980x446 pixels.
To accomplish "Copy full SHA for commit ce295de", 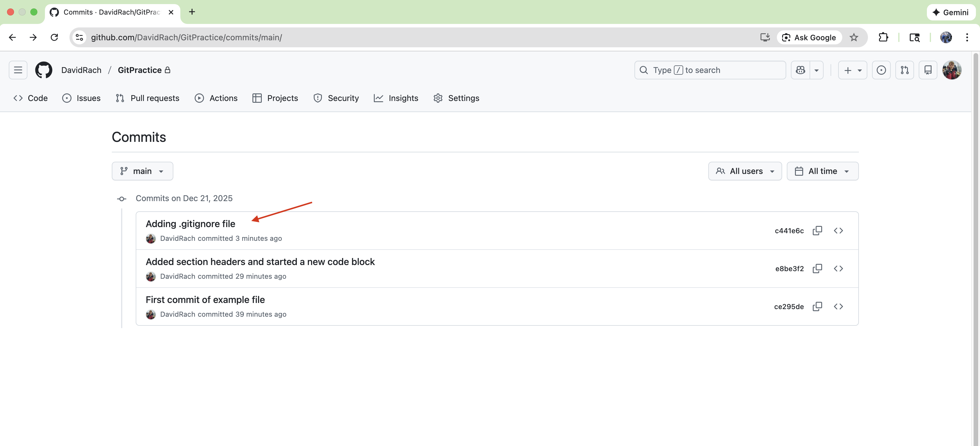I will (817, 306).
